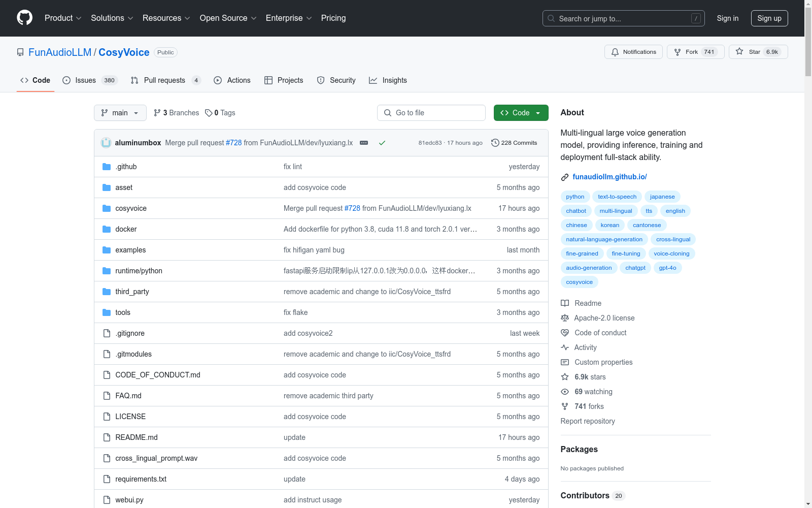Screen dimensions: 812x508
Task: Click the Star icon button
Action: pyautogui.click(x=739, y=51)
